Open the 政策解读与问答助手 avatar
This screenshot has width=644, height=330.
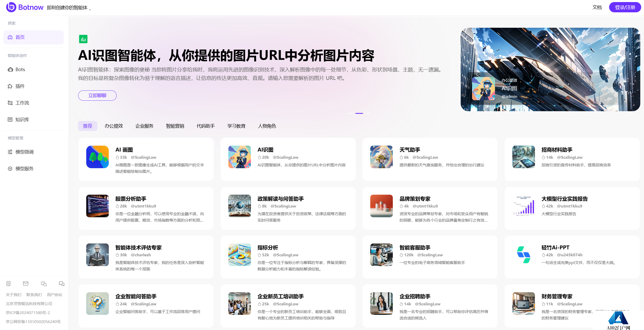tap(240, 206)
